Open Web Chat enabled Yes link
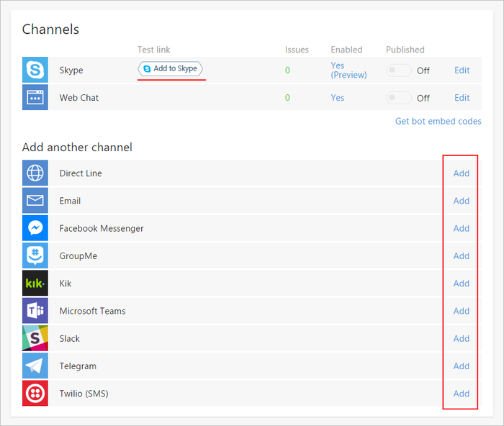This screenshot has height=426, width=504. [338, 98]
